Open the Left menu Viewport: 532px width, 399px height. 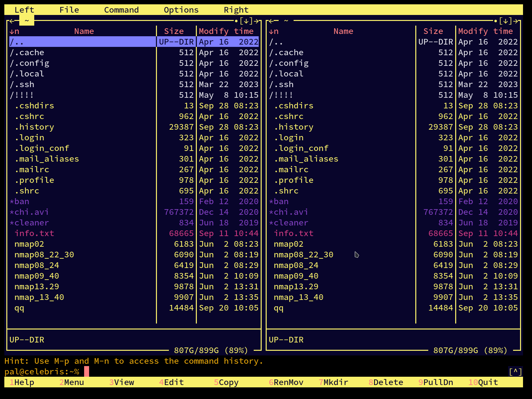pyautogui.click(x=24, y=10)
